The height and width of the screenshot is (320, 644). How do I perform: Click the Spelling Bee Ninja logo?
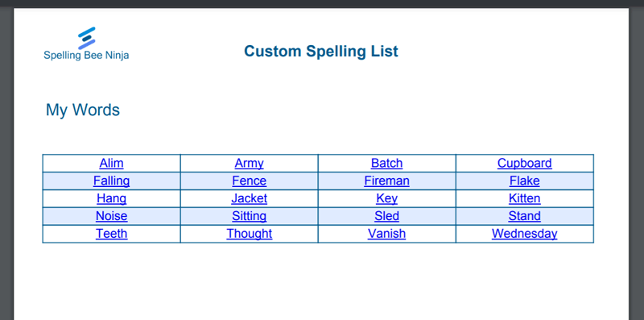click(x=86, y=44)
